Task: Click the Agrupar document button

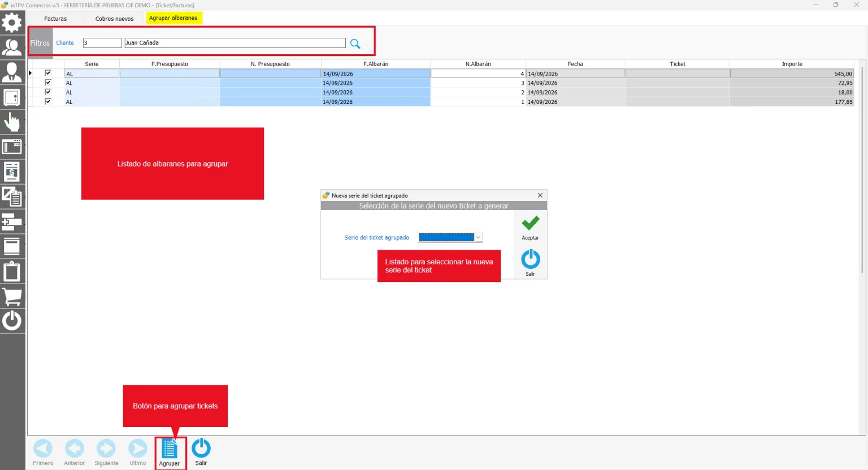Action: (170, 453)
